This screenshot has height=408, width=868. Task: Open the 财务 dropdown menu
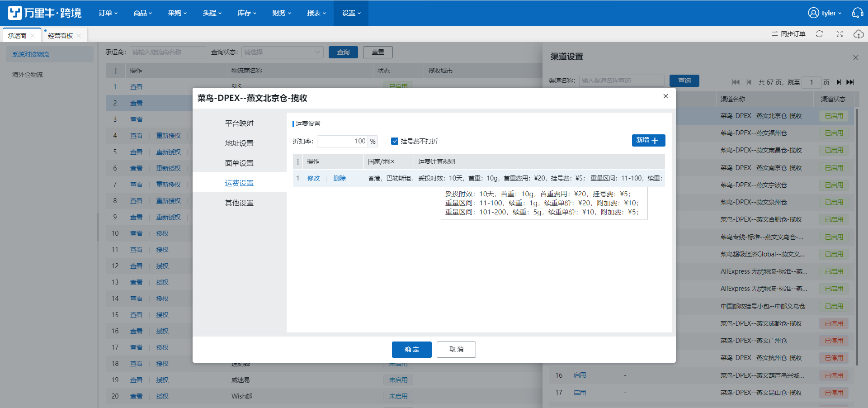tap(282, 13)
